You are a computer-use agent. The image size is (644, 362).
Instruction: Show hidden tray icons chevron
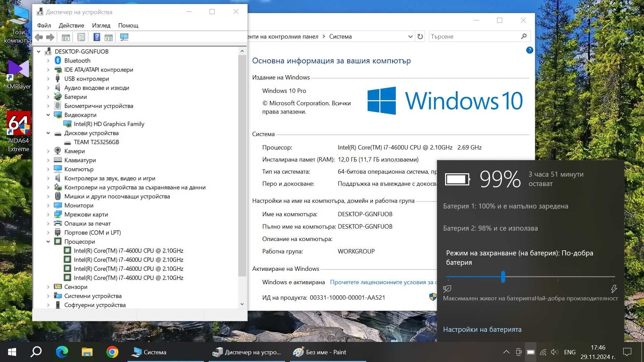coord(506,352)
